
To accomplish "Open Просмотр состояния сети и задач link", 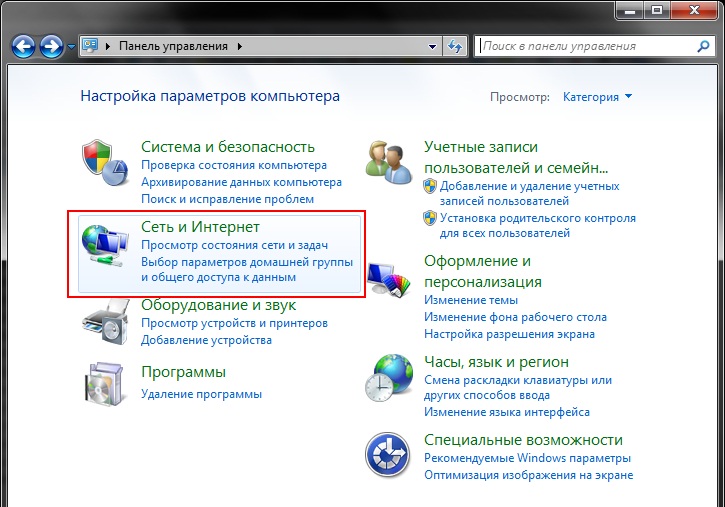I will (x=236, y=246).
